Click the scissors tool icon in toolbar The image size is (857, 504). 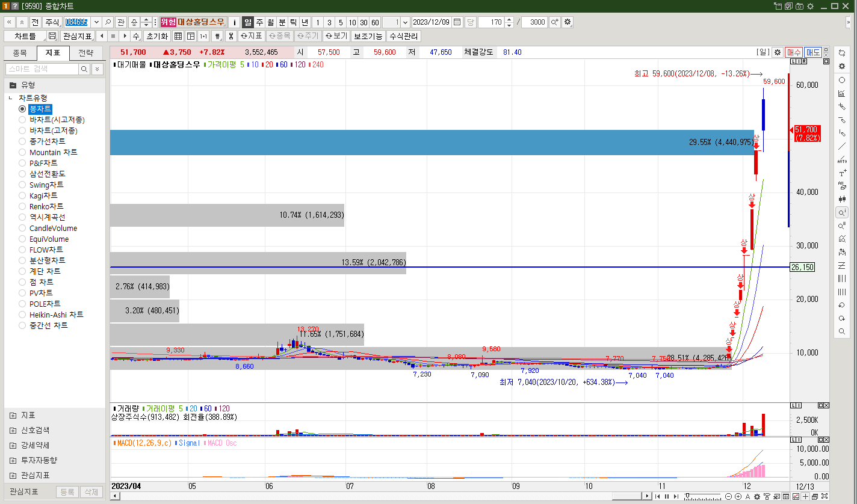click(x=230, y=36)
